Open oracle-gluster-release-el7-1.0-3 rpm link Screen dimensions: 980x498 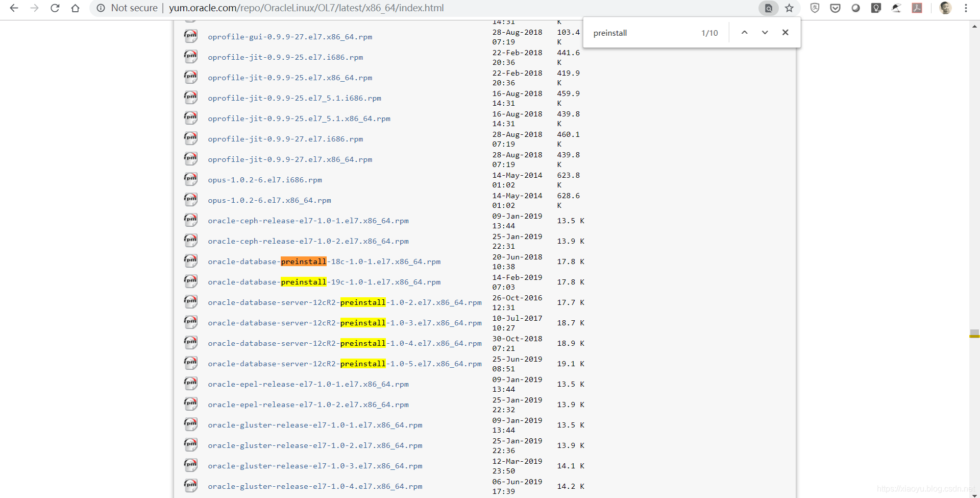315,466
